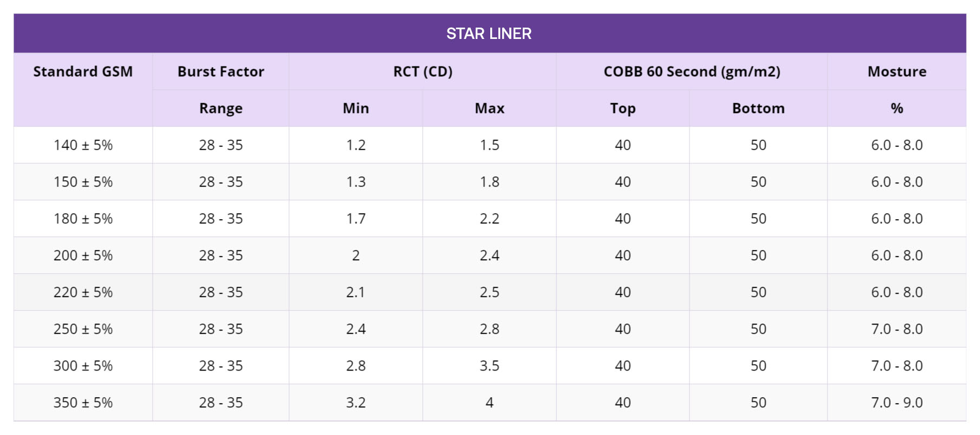The width and height of the screenshot is (980, 435).
Task: Click the COBB 60 Second header
Action: (x=692, y=71)
